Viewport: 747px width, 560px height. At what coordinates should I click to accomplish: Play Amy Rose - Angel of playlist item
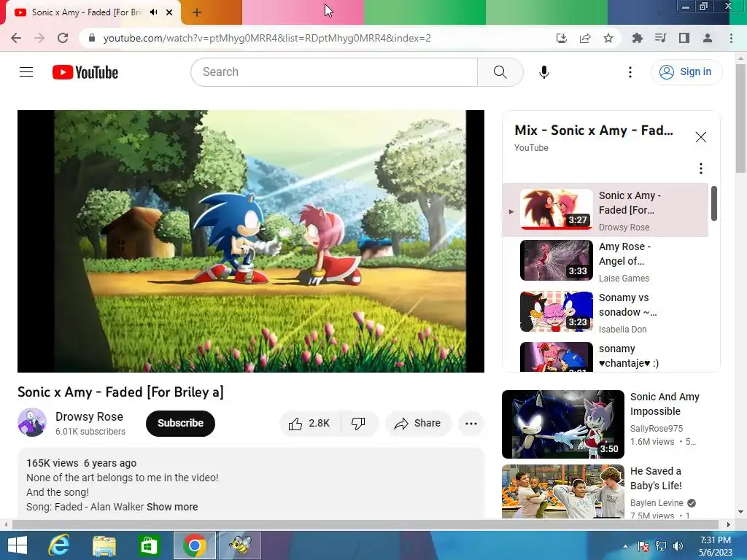coord(605,261)
